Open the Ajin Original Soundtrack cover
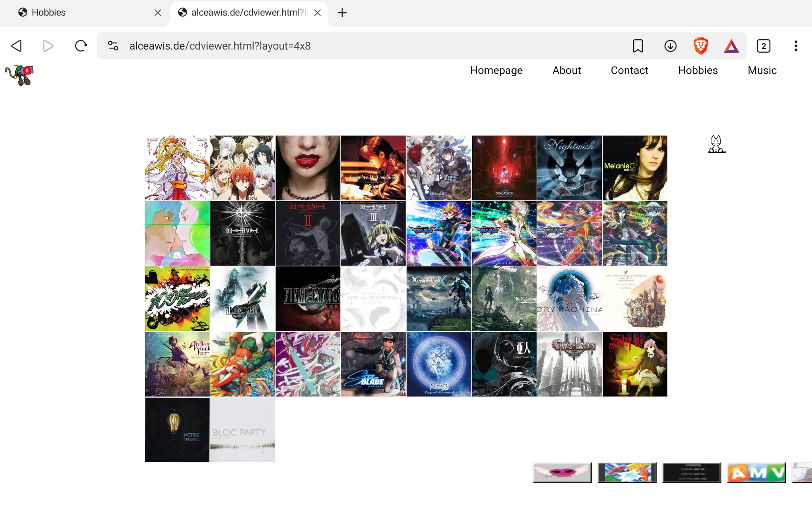The height and width of the screenshot is (508, 812). point(504,364)
